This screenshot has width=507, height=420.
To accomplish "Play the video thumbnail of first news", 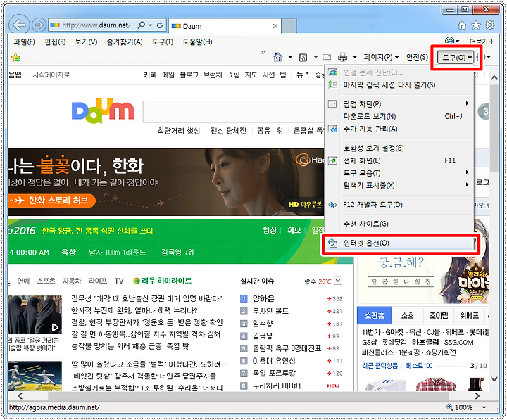I will click(x=35, y=314).
